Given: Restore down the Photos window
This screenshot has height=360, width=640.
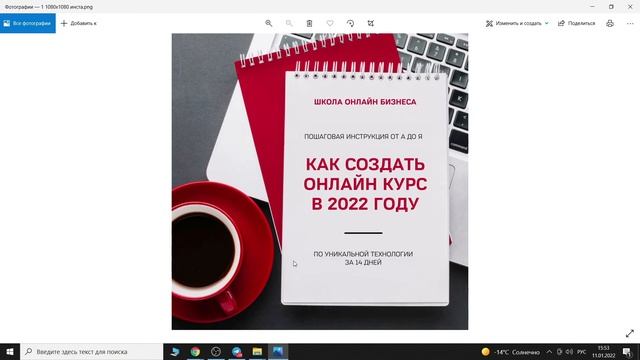Looking at the screenshot, I should click(611, 7).
